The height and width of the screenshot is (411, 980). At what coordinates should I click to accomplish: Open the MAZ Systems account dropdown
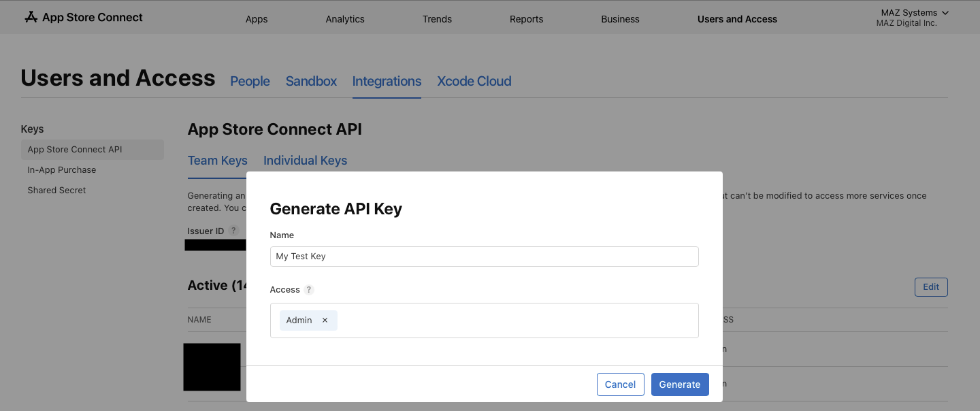913,13
